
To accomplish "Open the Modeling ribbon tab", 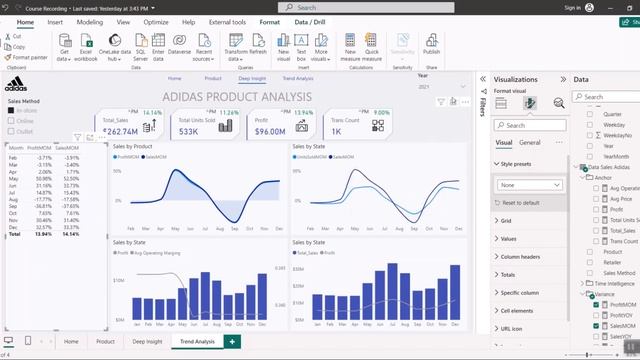I will (x=90, y=22).
